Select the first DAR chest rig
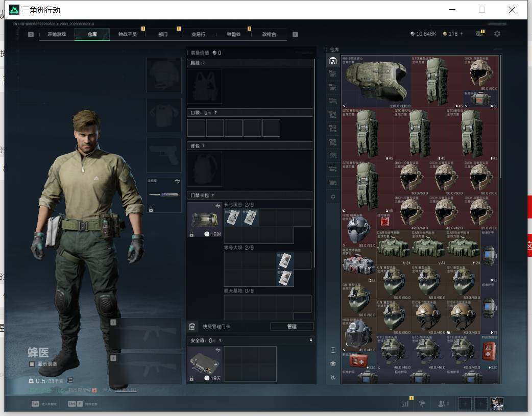 pyautogui.click(x=394, y=248)
